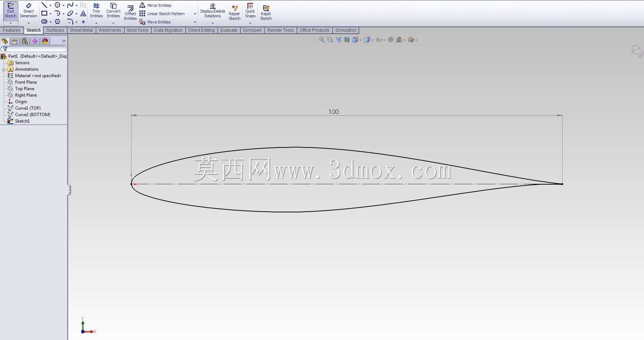Click Move Entities

pyautogui.click(x=155, y=22)
